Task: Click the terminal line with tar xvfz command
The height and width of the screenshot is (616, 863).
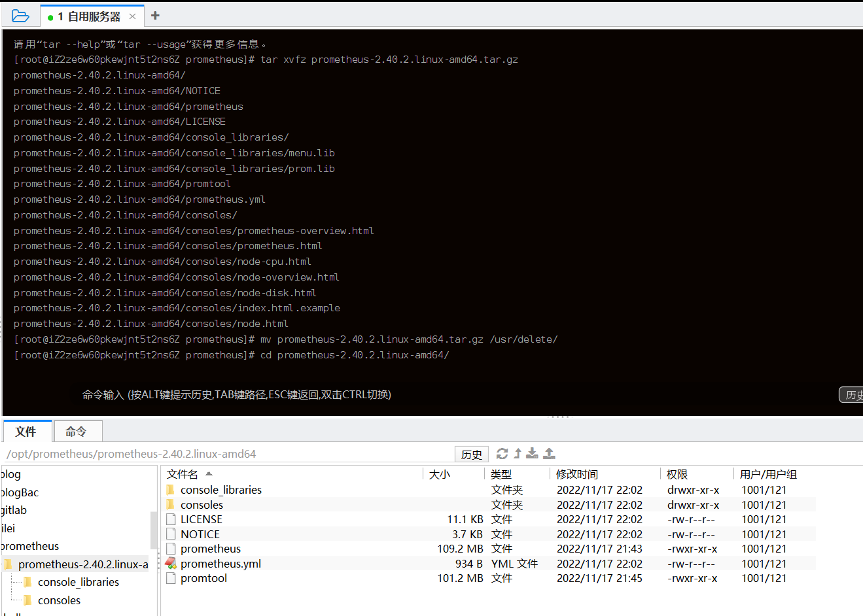Action: 266,60
